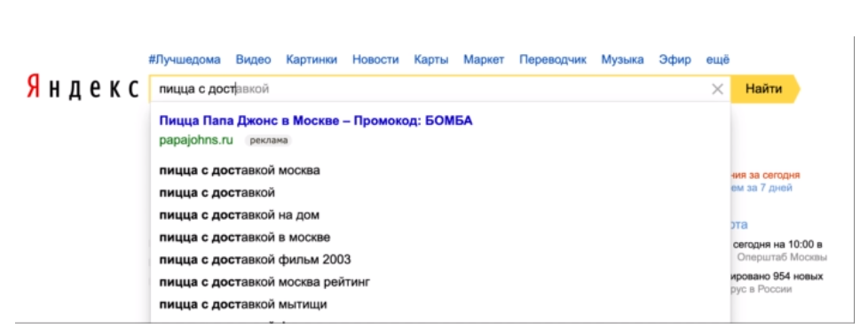This screenshot has height=336, width=868.
Task: Clear the search field with the X icon
Action: [x=717, y=89]
